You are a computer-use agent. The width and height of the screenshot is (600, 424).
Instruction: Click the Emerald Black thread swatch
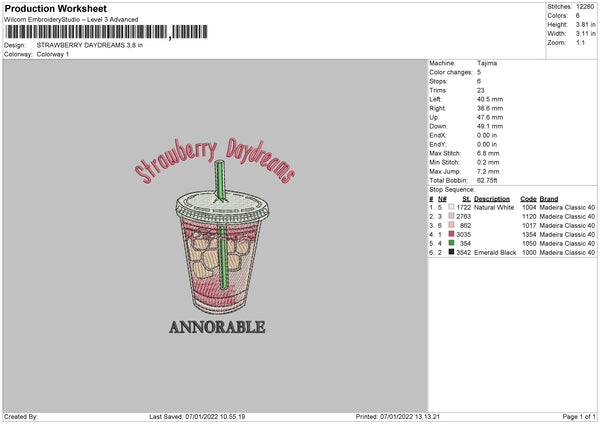(x=451, y=252)
